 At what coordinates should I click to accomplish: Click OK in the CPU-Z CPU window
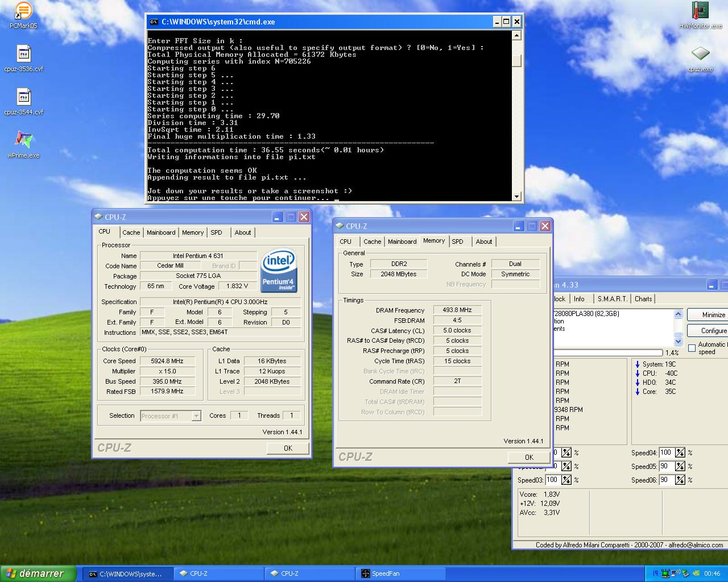(x=288, y=448)
